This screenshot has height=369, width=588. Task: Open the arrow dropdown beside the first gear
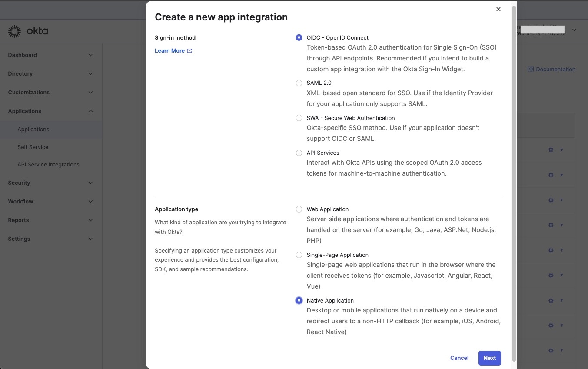click(561, 150)
